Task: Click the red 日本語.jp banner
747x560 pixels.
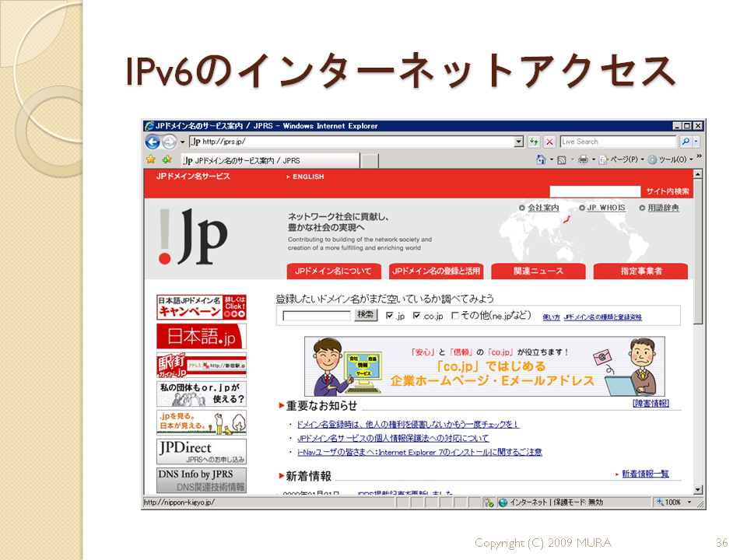Action: [x=202, y=336]
